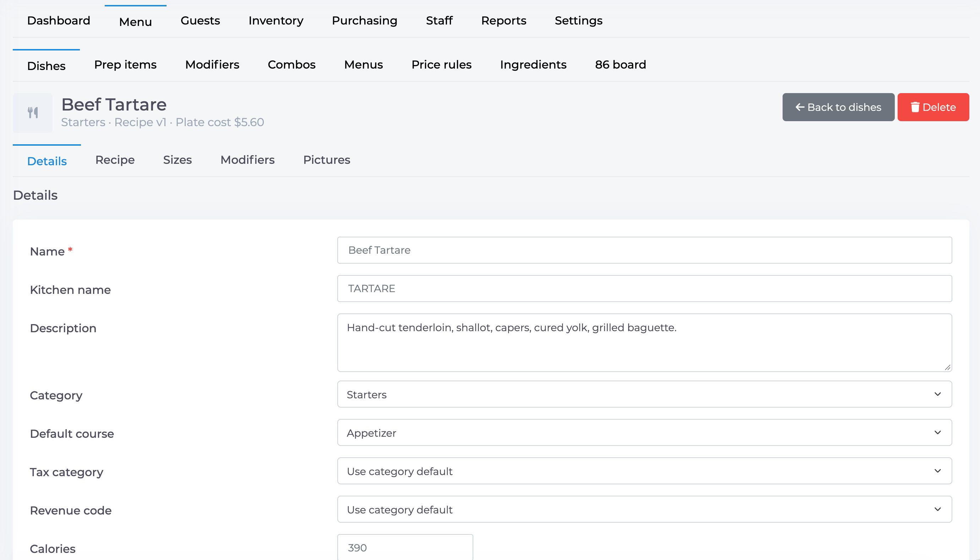Switch to the dish Recipe tab
The image size is (980, 560).
[x=115, y=160]
